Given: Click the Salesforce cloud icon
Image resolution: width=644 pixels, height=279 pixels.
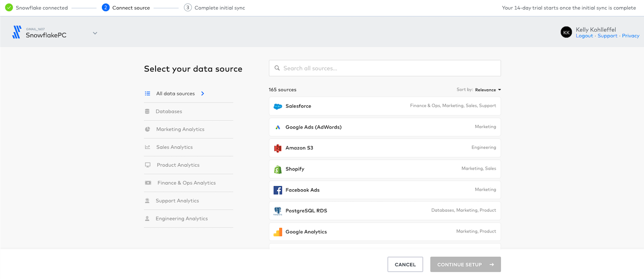Looking at the screenshot, I should 278,106.
